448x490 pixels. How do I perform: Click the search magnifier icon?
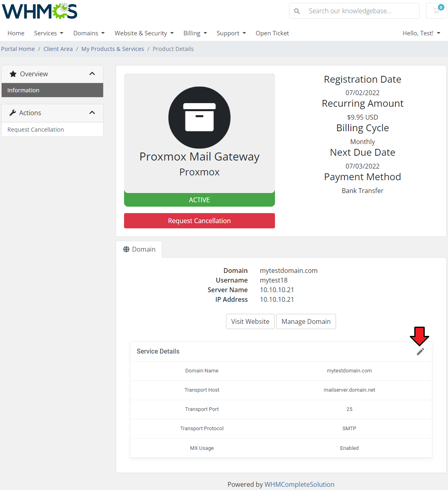297,11
